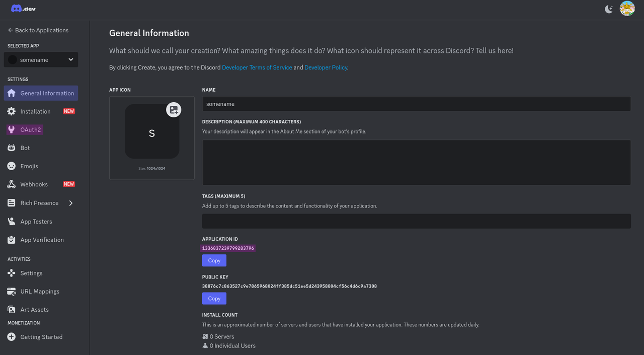Copy the Public Key
Image resolution: width=644 pixels, height=355 pixels.
click(x=214, y=299)
